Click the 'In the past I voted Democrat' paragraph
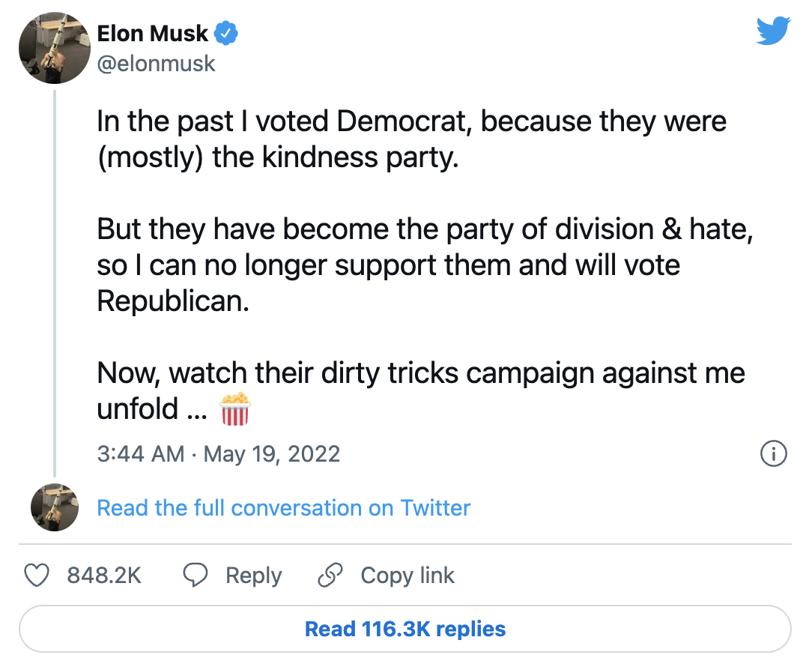Screen dimensions: 812x670 [x=411, y=139]
